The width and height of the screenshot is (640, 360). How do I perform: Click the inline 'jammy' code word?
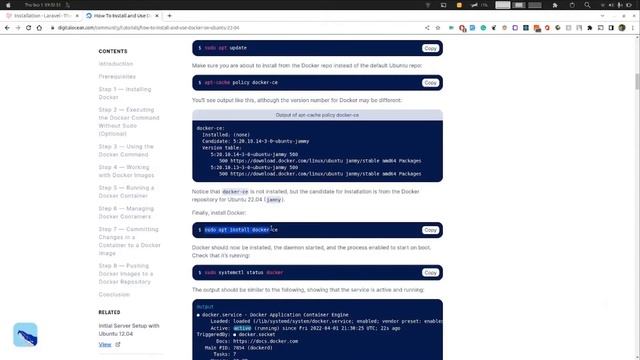[x=273, y=200]
